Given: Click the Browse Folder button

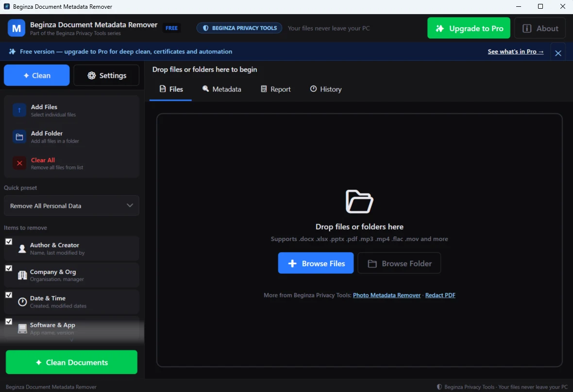Looking at the screenshot, I should (399, 263).
